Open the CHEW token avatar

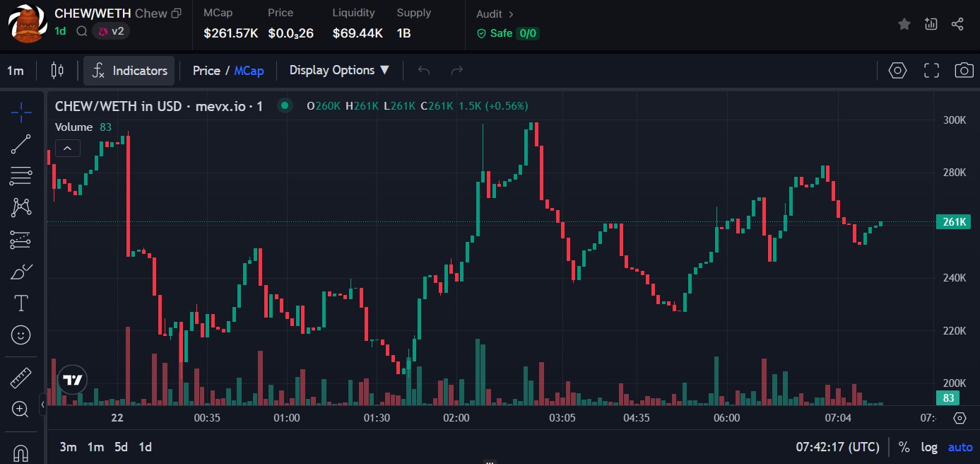(x=26, y=23)
